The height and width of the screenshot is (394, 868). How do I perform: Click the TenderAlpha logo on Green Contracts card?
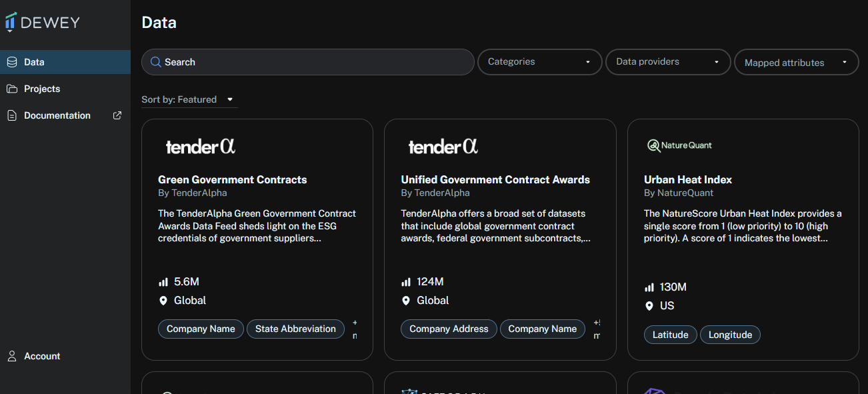click(x=201, y=146)
